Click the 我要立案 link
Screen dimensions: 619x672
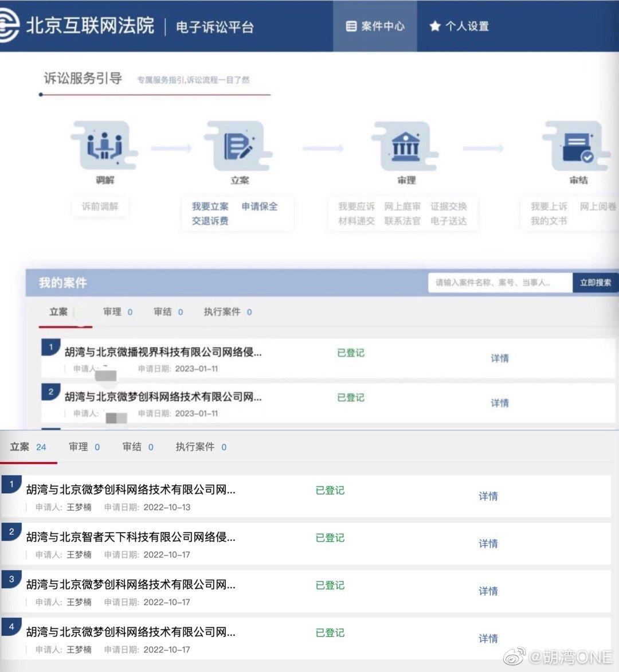pos(210,206)
